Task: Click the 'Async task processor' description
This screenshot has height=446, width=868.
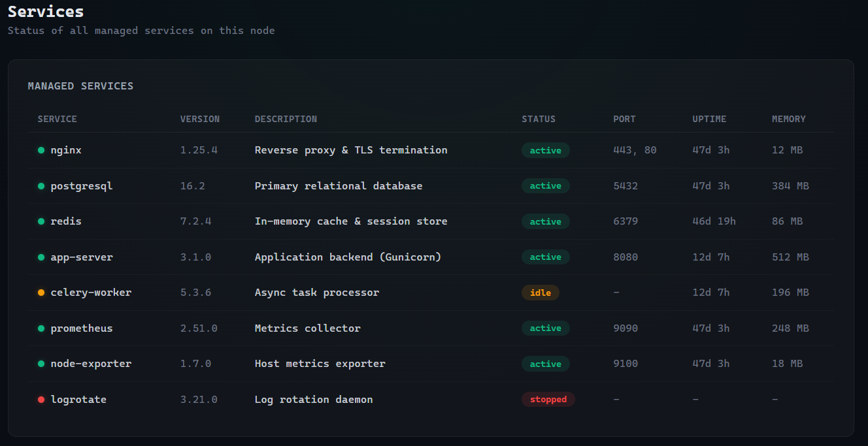Action: click(x=317, y=293)
